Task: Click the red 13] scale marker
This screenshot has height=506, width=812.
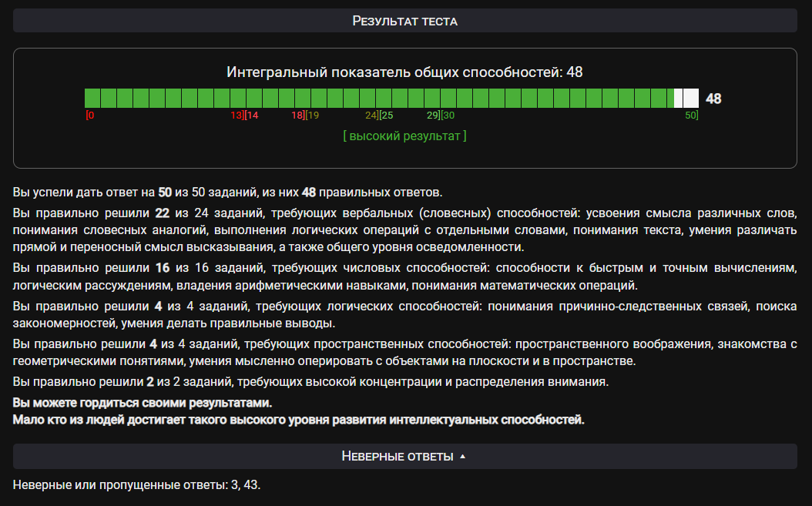Action: (x=237, y=116)
